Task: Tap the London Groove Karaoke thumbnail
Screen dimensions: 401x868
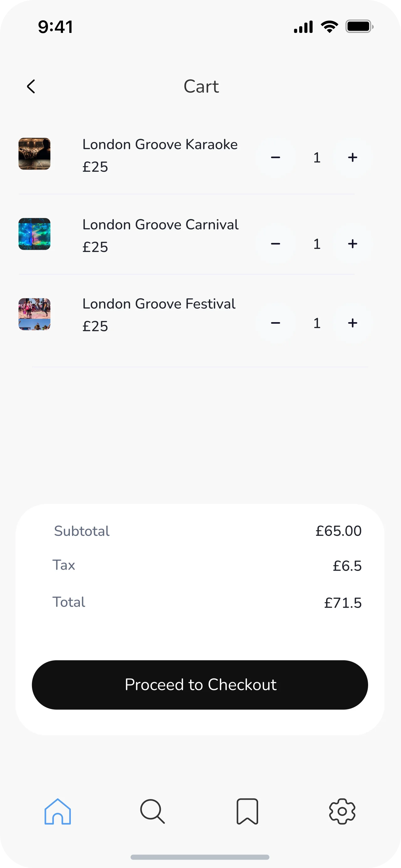Action: 34,154
